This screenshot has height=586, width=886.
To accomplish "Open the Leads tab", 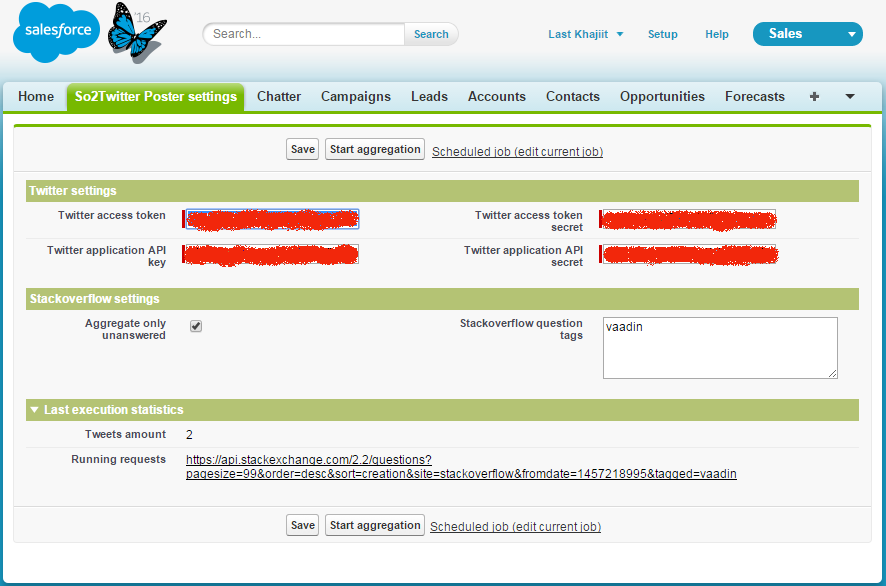I will click(x=429, y=97).
